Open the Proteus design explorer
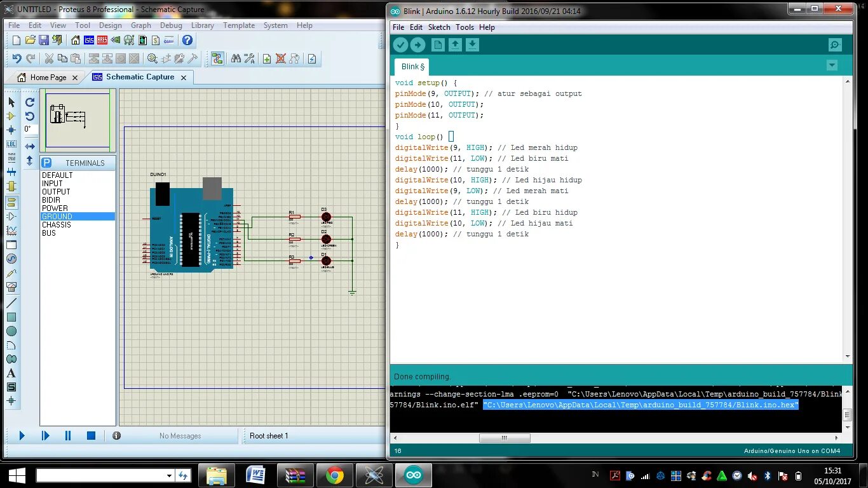 [x=142, y=40]
